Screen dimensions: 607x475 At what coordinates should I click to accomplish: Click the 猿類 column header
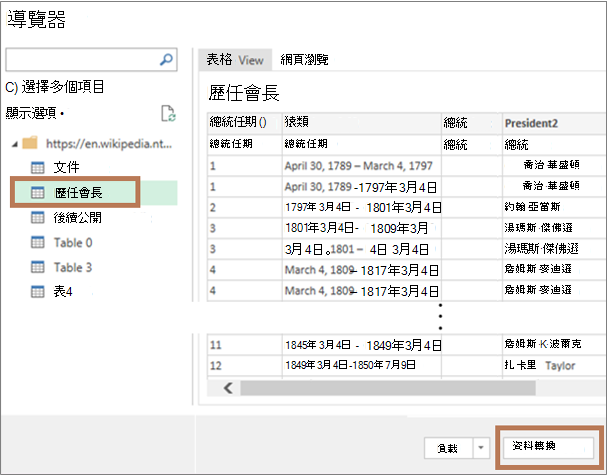tap(362, 123)
